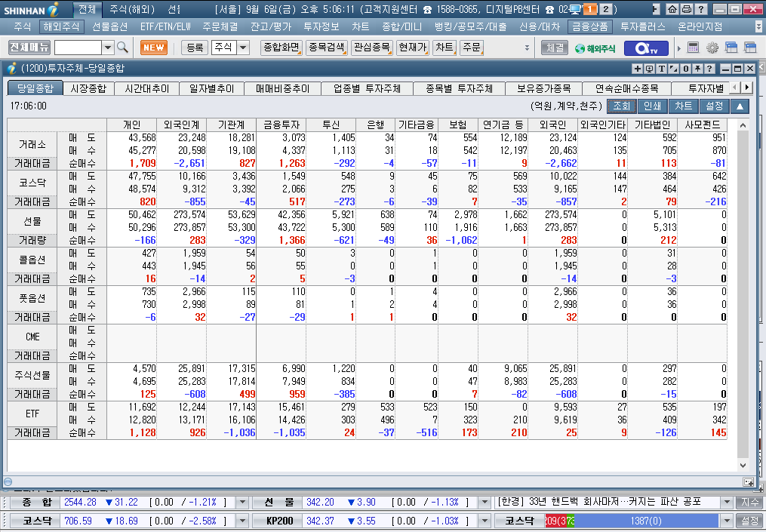
Task: Open the 해외주식 globe shortcut
Action: pos(595,48)
